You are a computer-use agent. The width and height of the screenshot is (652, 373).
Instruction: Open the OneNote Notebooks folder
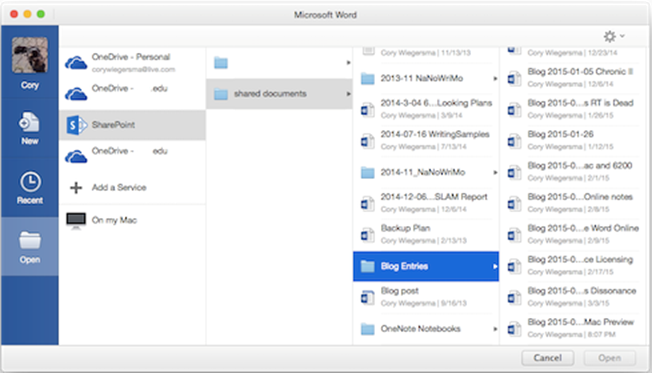click(426, 329)
